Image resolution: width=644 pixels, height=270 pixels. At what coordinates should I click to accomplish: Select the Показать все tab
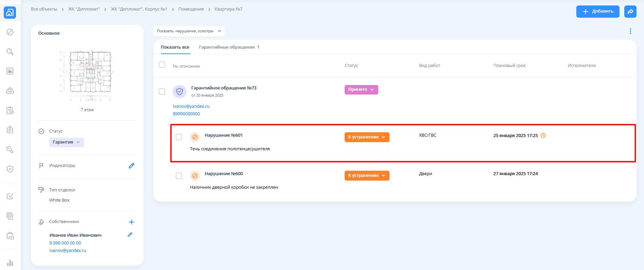point(175,47)
